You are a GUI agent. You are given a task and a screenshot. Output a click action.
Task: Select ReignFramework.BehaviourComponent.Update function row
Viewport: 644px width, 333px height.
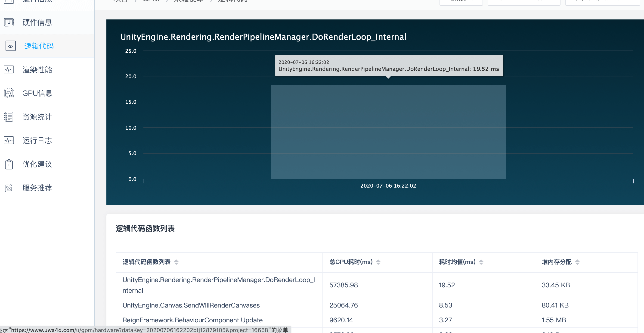(x=192, y=320)
